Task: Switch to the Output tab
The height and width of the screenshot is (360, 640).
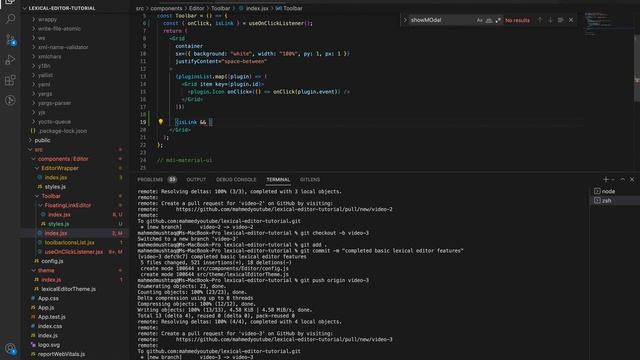Action: pyautogui.click(x=196, y=179)
